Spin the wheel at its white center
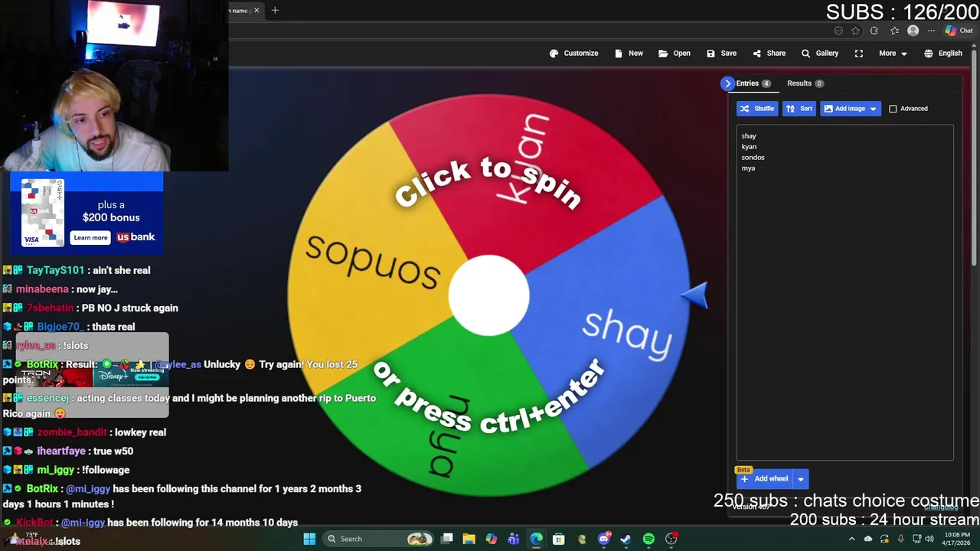 488,295
